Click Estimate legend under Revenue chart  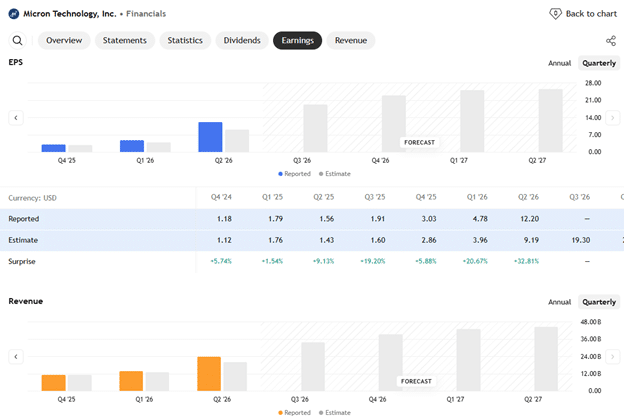point(335,413)
